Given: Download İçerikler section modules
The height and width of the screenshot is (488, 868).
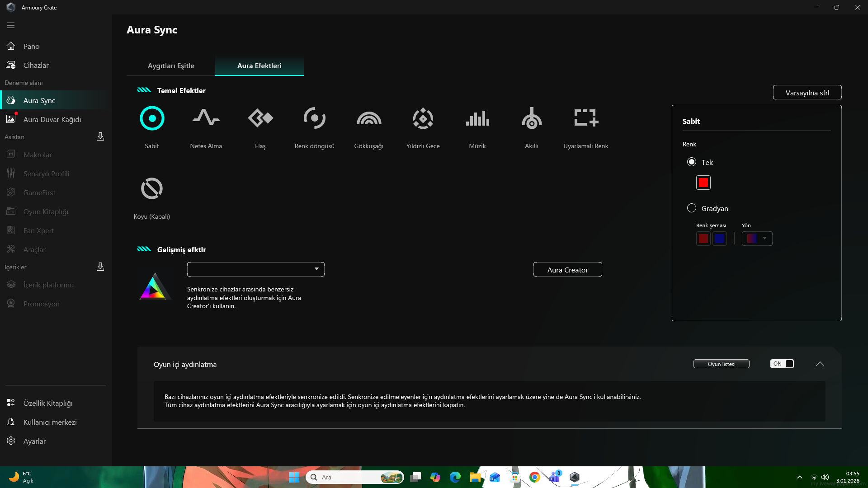Looking at the screenshot, I should (x=100, y=267).
